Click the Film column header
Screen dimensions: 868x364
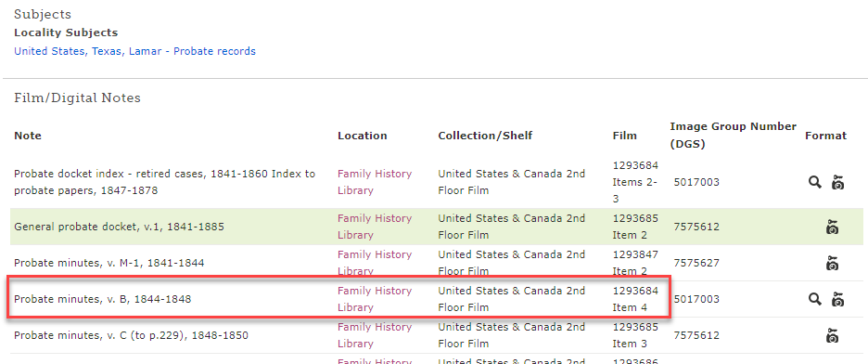coord(625,136)
